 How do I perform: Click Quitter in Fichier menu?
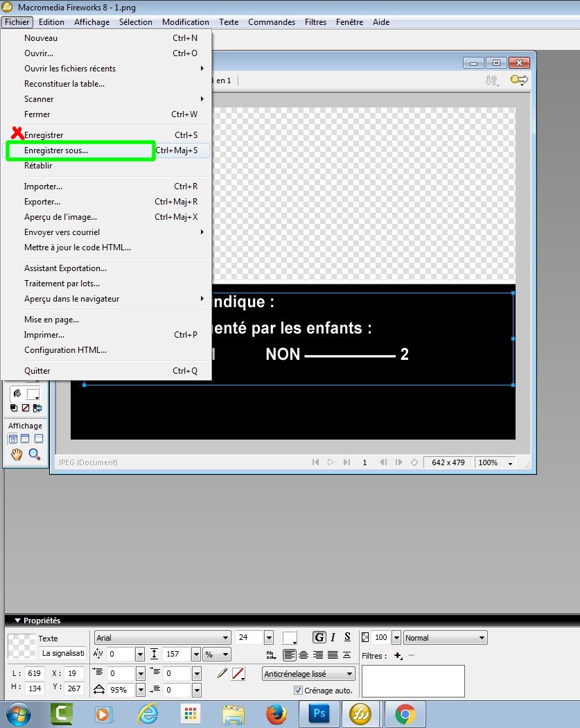(107, 370)
